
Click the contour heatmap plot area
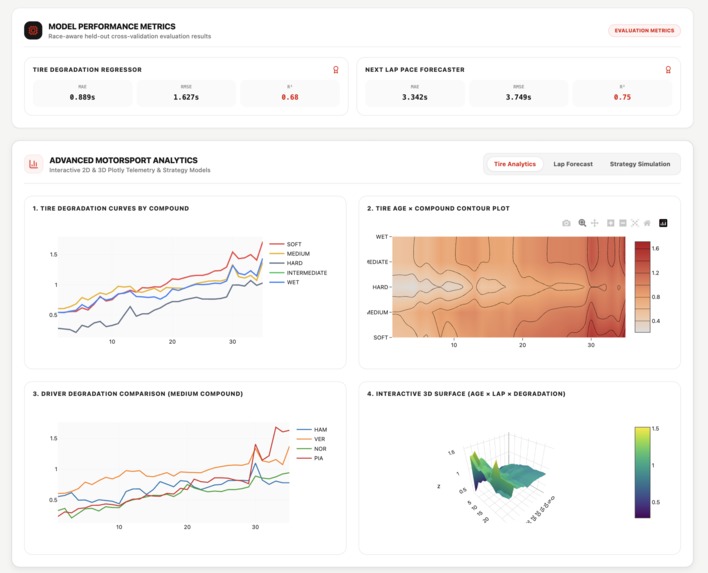pyautogui.click(x=509, y=287)
